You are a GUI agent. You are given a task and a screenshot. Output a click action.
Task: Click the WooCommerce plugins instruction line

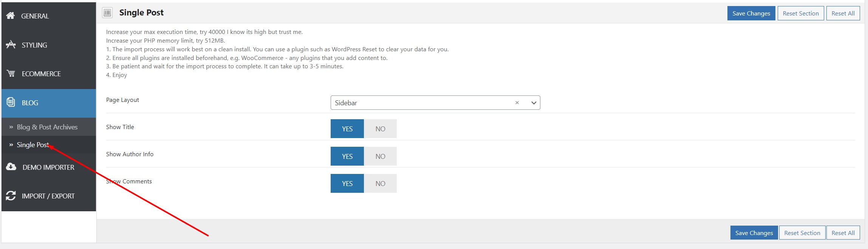click(247, 58)
